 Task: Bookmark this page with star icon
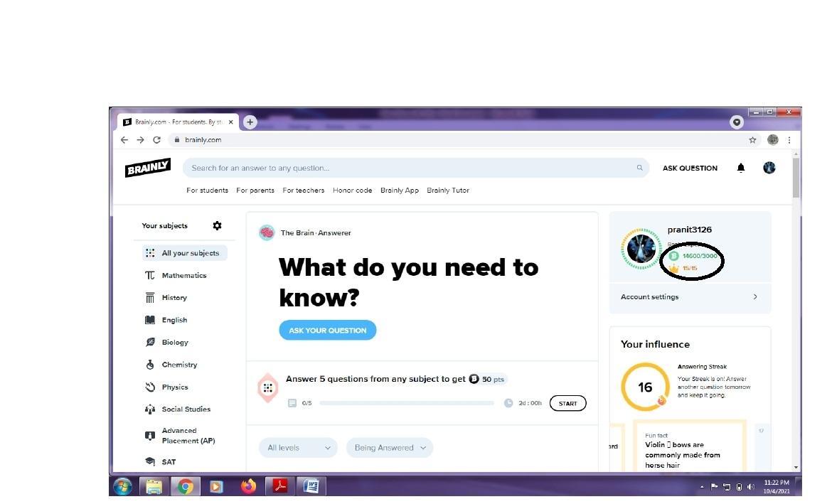pos(752,140)
